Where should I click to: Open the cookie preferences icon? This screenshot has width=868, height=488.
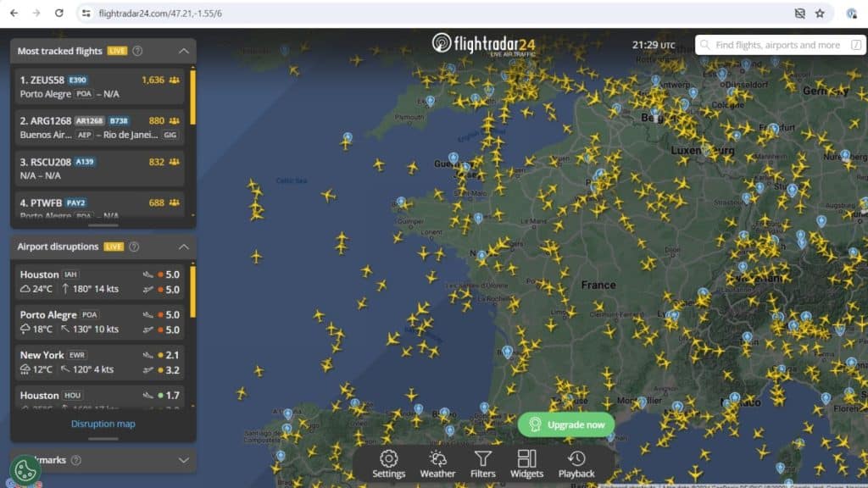pyautogui.click(x=25, y=471)
